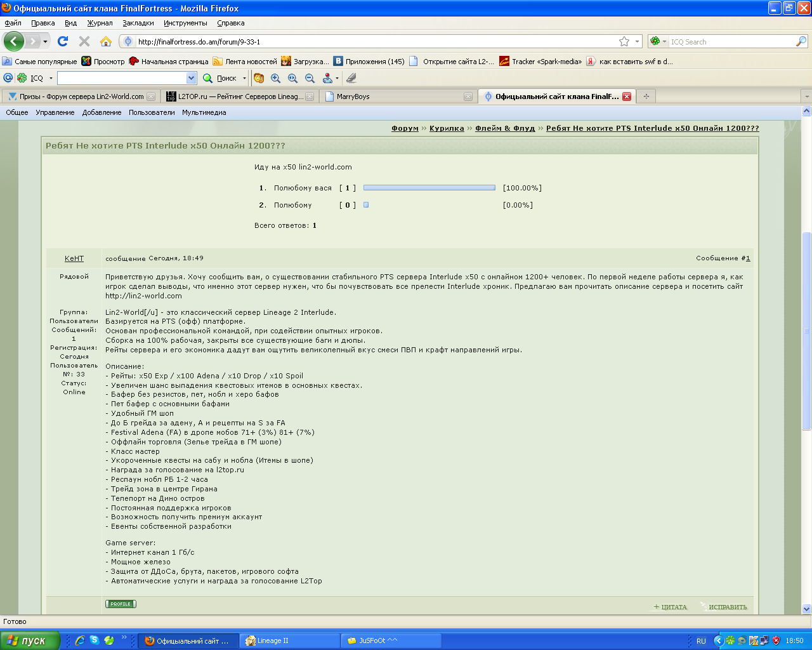Focus the address bar URL field

click(377, 41)
